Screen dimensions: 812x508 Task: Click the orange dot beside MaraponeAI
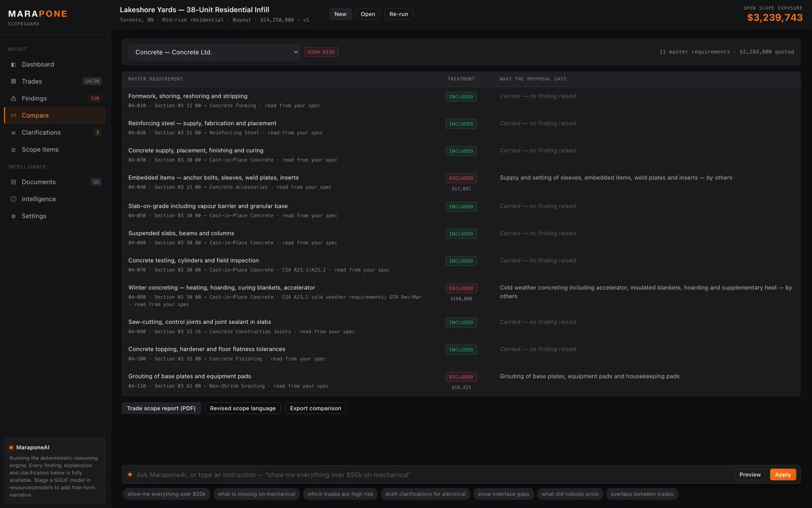pos(11,447)
